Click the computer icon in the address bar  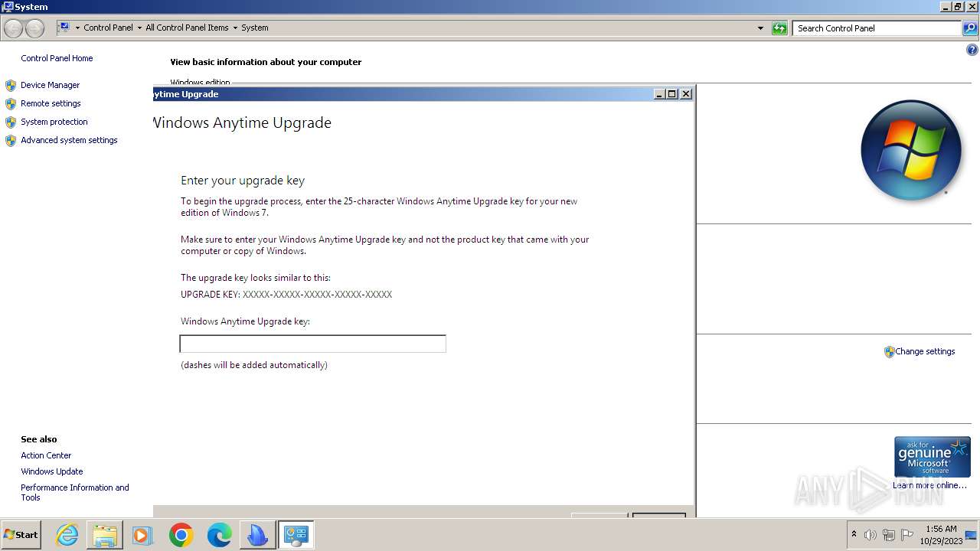coord(64,28)
